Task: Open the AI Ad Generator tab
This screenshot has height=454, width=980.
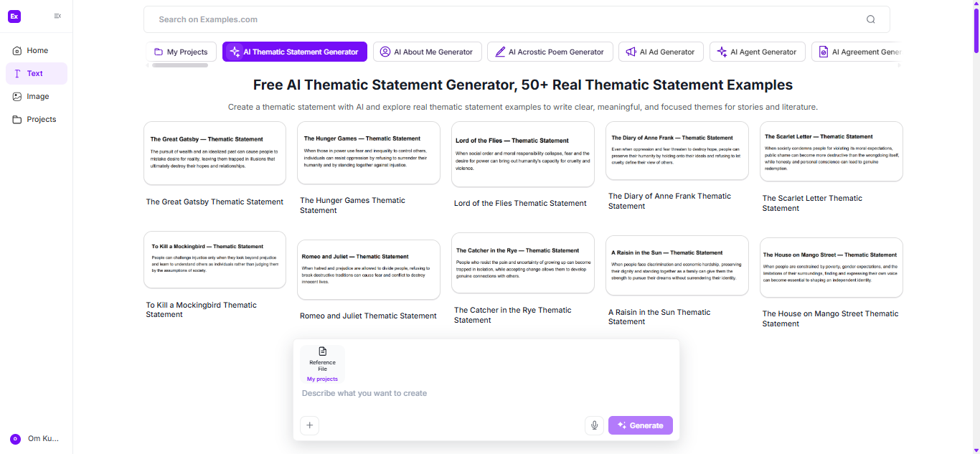Action: click(661, 52)
